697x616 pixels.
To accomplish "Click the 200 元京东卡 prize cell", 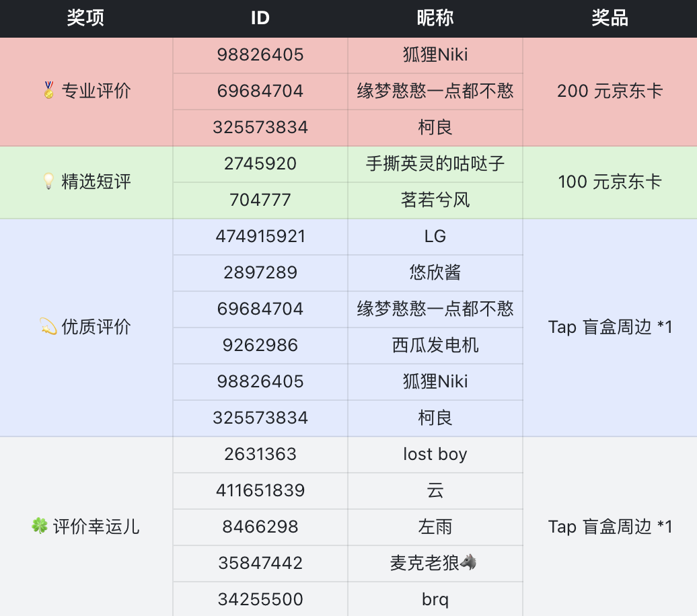I will (610, 91).
